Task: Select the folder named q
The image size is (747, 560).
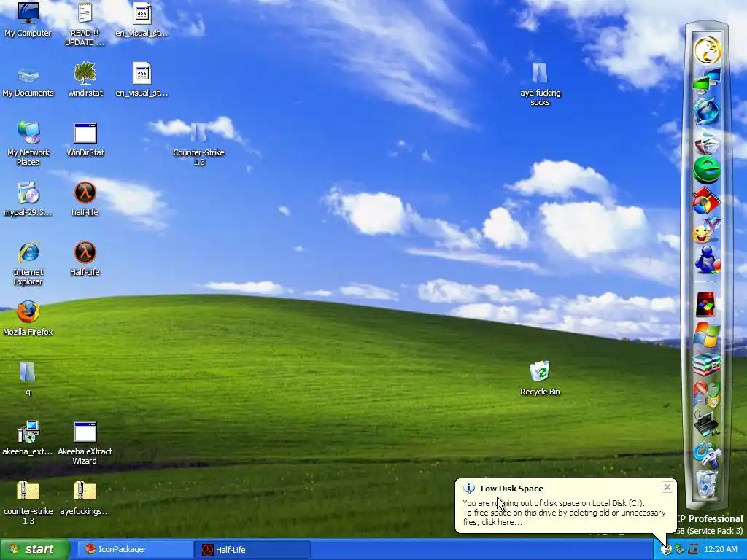Action: tap(28, 378)
